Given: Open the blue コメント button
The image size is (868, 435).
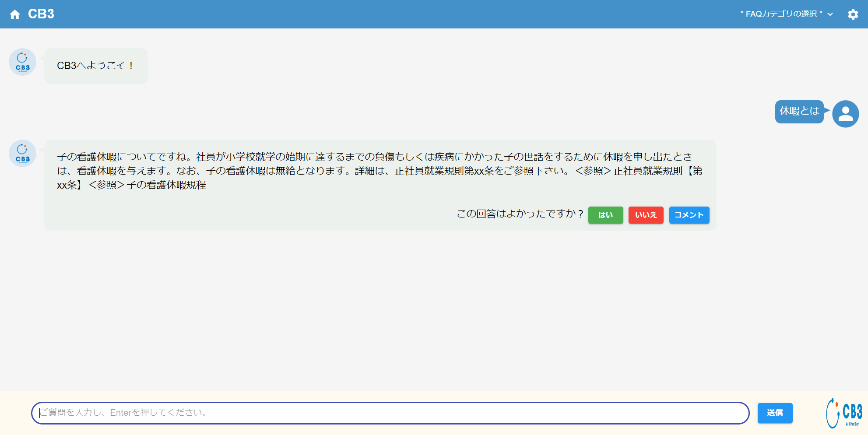Looking at the screenshot, I should (x=689, y=215).
